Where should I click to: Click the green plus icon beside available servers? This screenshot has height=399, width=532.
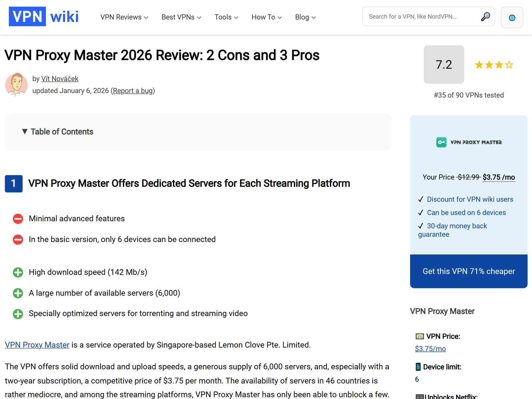pos(18,293)
